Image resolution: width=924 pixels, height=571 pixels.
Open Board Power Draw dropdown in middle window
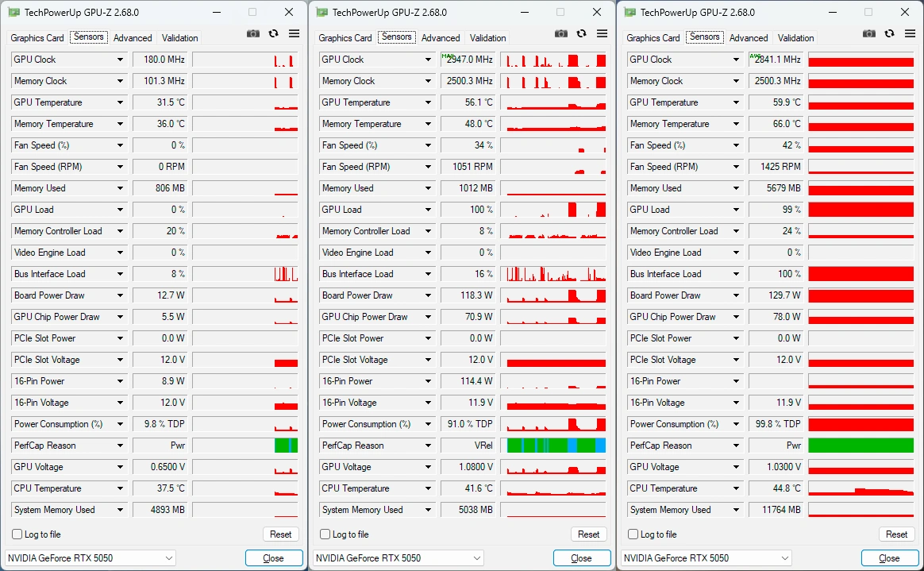(429, 295)
